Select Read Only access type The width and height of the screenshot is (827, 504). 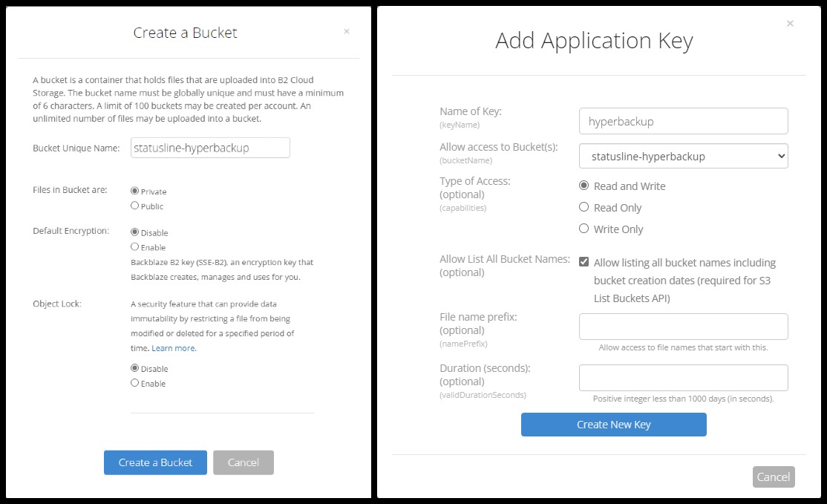(584, 207)
